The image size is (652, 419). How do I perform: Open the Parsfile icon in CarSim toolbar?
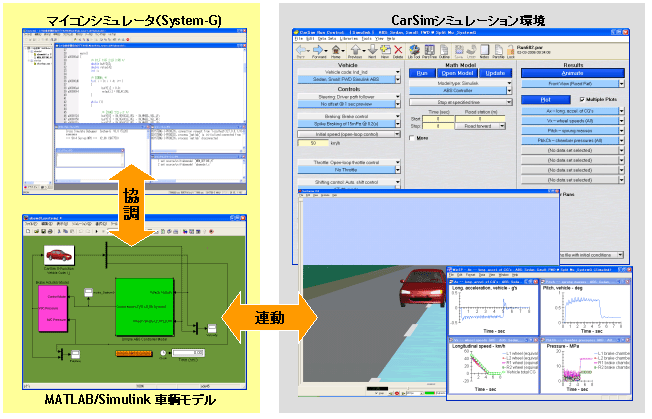[499, 50]
